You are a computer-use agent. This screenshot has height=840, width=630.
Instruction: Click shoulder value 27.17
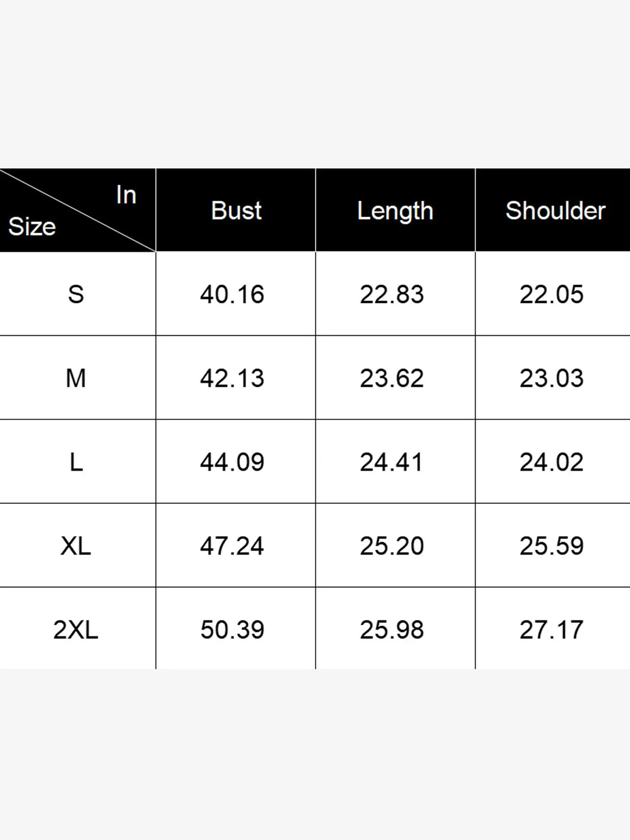pos(551,630)
